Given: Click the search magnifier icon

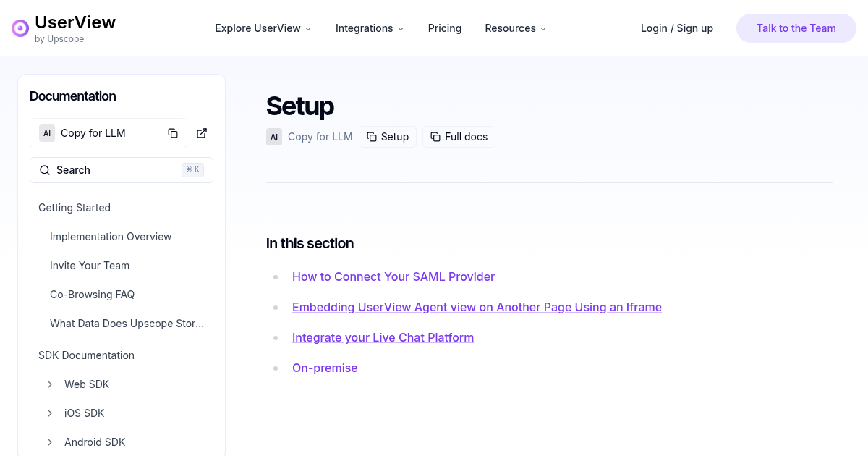Looking at the screenshot, I should pyautogui.click(x=45, y=170).
